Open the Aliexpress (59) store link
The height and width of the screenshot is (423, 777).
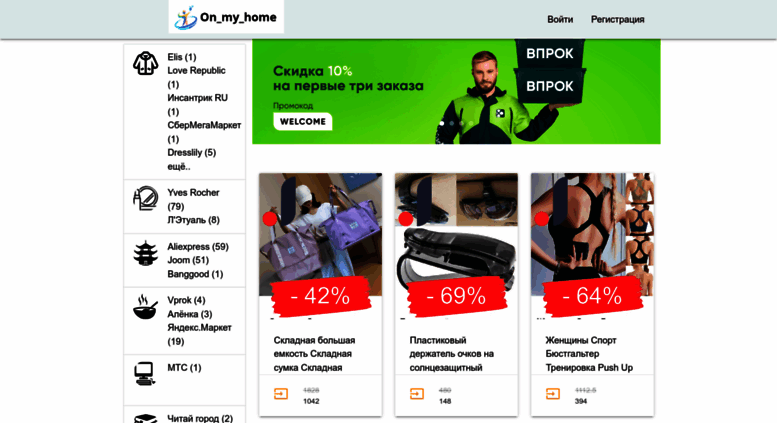pyautogui.click(x=198, y=246)
